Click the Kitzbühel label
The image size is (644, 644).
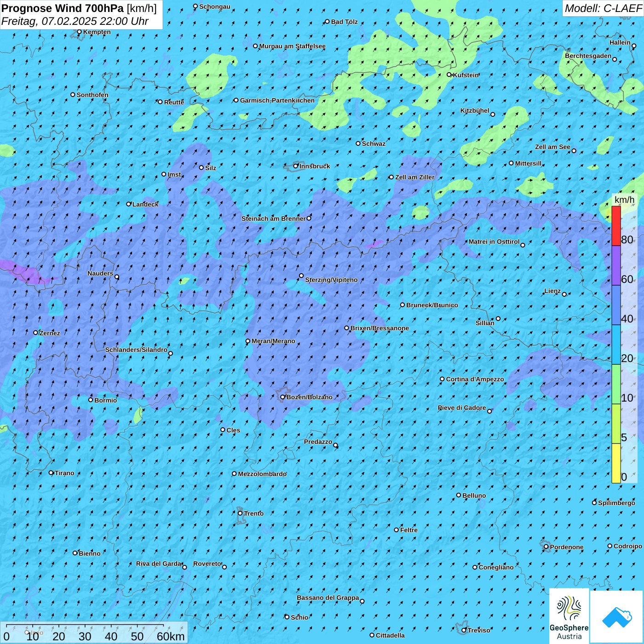[x=475, y=110]
